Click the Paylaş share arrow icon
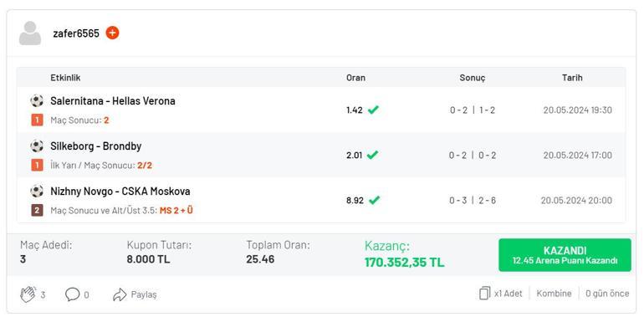The width and height of the screenshot is (644, 322). point(120,294)
